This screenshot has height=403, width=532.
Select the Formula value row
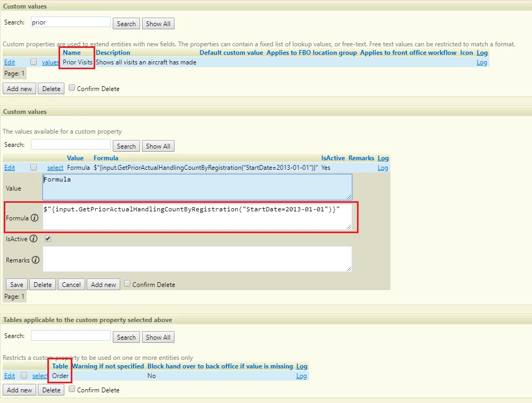(55, 167)
